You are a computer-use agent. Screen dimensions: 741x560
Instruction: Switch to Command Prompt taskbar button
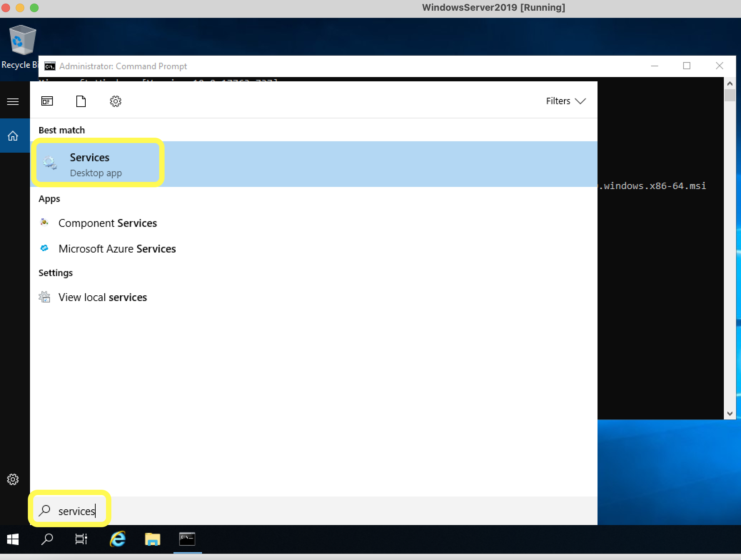[187, 539]
